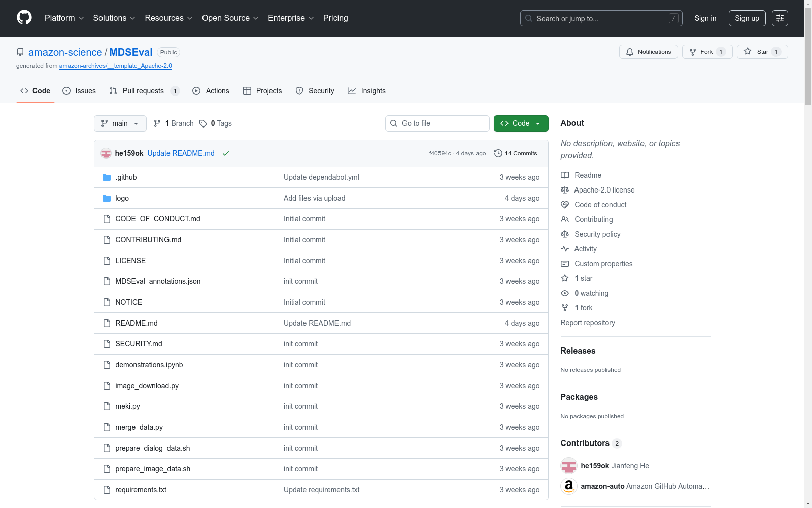Switch to the Projects tab
812x508 pixels.
click(262, 91)
